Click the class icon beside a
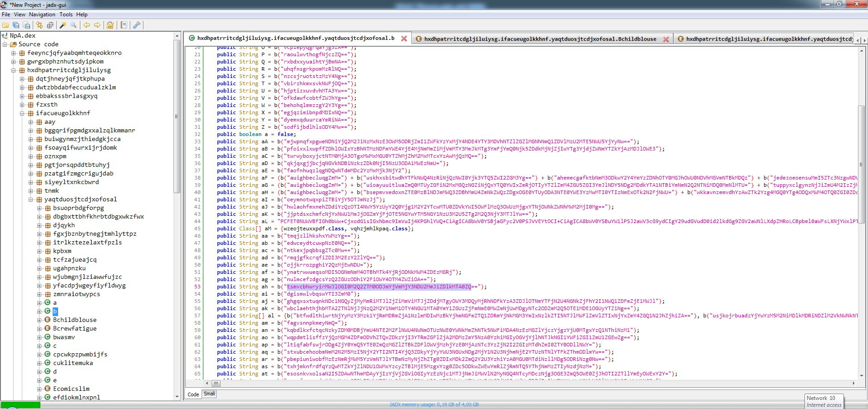 [x=47, y=303]
